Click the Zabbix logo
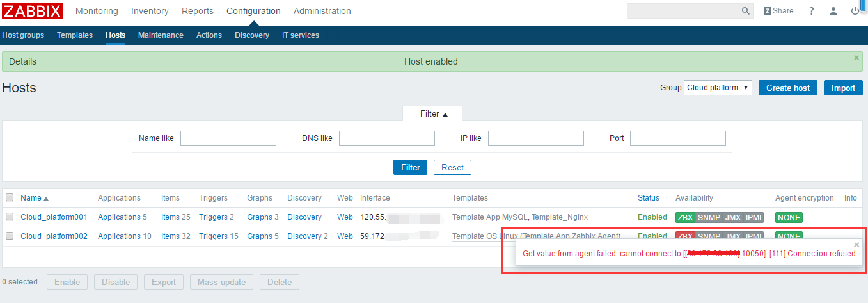868x303 pixels. [x=32, y=11]
